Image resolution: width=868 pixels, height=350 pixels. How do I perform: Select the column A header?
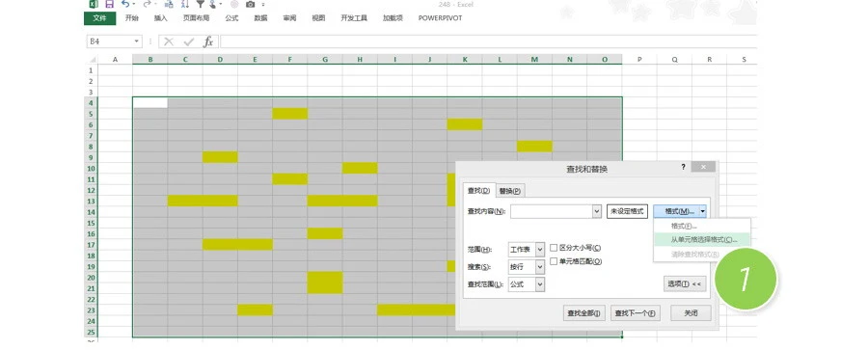115,59
